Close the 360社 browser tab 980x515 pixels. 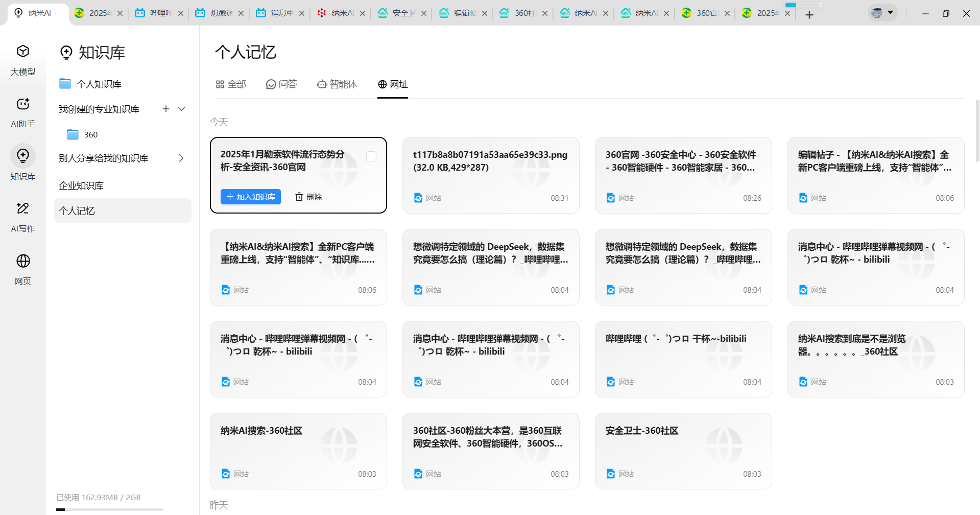545,13
